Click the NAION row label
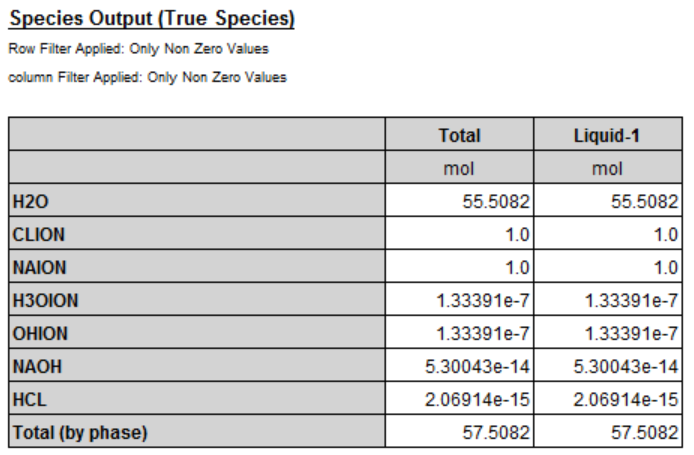 (39, 267)
